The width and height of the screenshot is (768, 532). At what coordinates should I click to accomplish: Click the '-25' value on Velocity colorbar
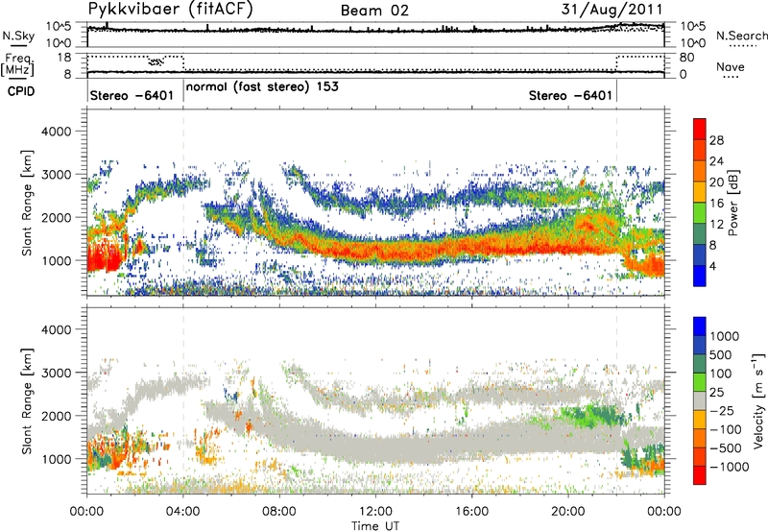click(x=722, y=410)
